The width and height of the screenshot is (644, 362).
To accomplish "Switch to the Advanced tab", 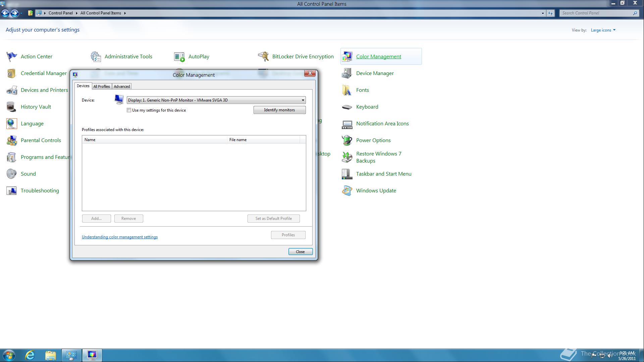I will tap(122, 86).
